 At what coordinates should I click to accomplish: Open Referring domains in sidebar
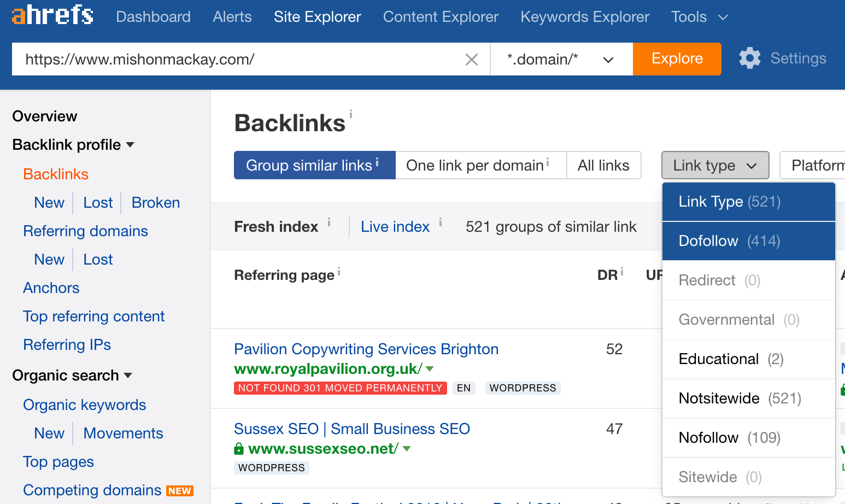(x=85, y=231)
